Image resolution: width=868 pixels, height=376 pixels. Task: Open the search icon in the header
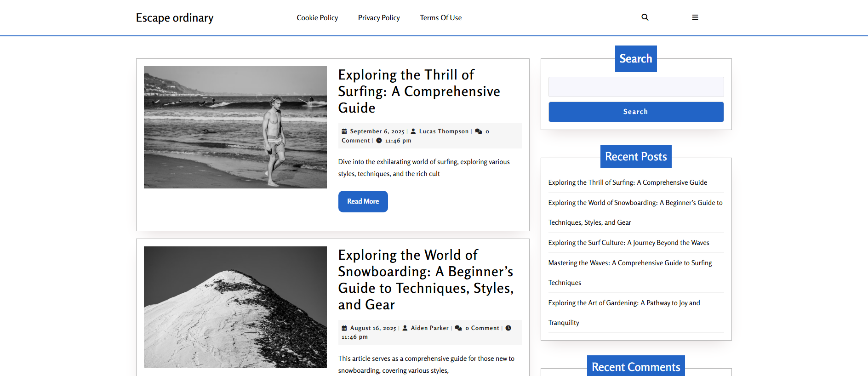point(645,17)
